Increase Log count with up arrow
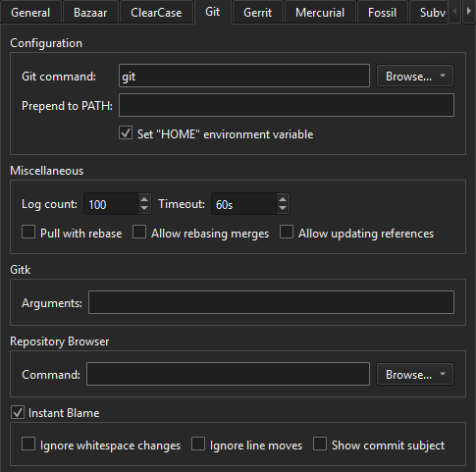The width and height of the screenshot is (476, 472). pyautogui.click(x=144, y=198)
